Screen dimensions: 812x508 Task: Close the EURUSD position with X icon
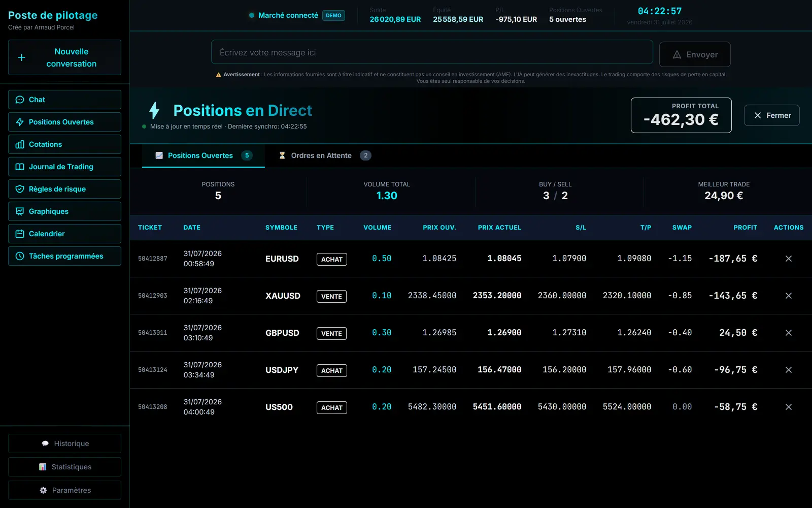(788, 259)
